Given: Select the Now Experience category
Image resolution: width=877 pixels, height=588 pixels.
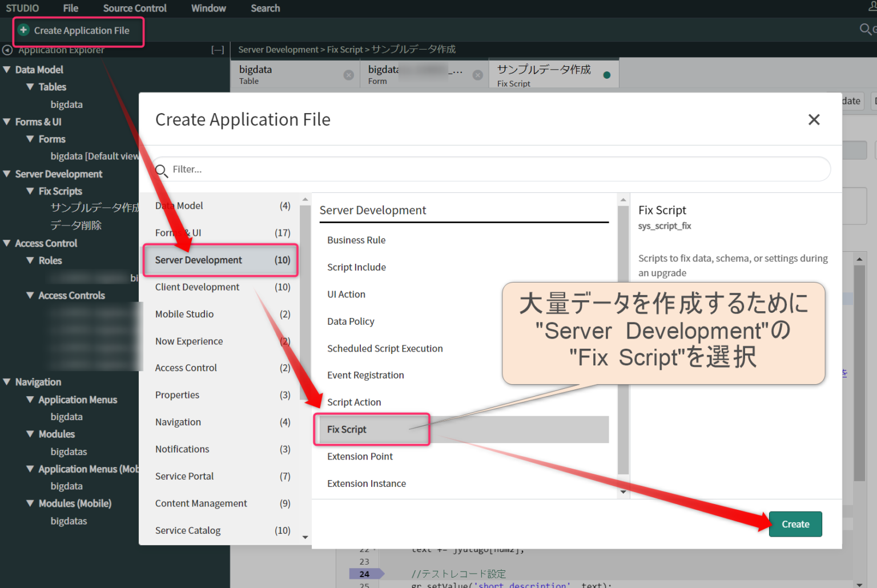Looking at the screenshot, I should pos(223,341).
